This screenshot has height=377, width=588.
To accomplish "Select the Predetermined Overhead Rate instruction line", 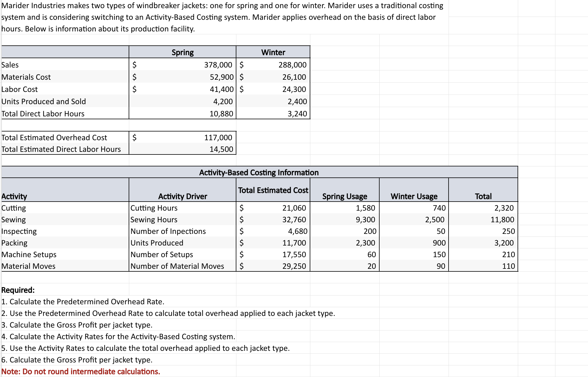I will click(83, 302).
